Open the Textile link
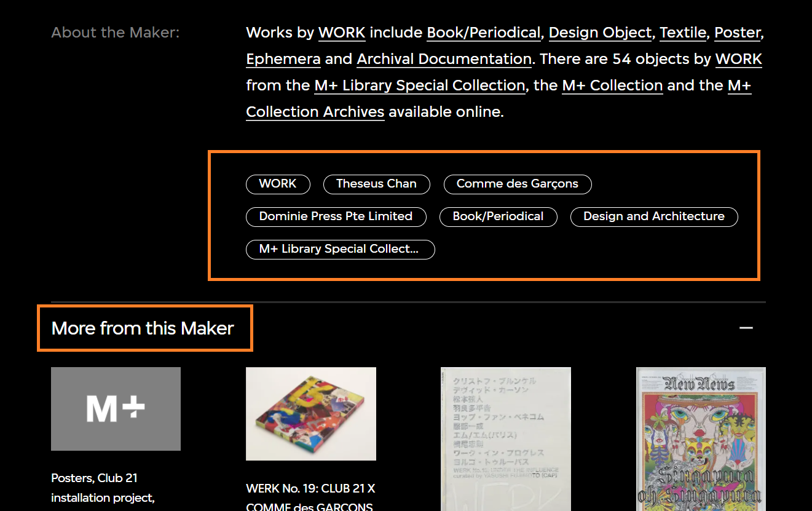Screen dimensions: 812x511 click(x=683, y=33)
